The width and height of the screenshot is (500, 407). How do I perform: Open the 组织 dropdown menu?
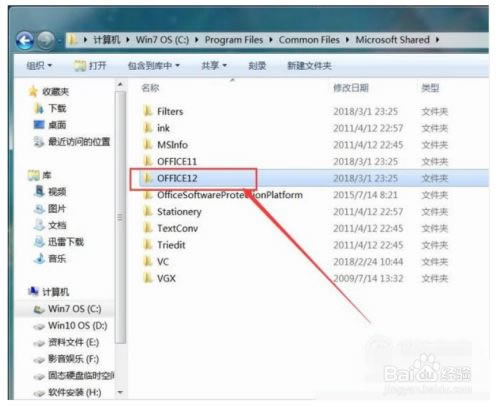click(39, 65)
